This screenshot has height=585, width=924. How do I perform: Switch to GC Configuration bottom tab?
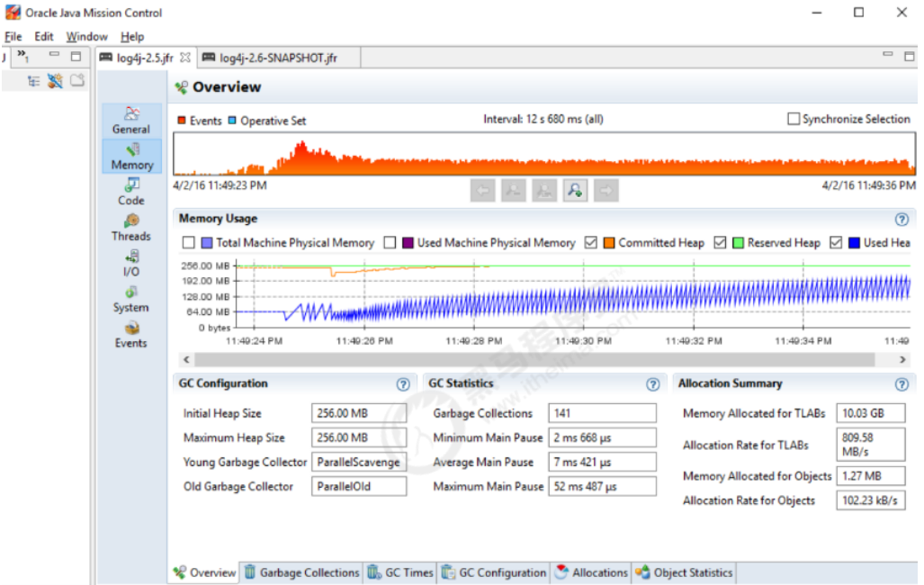click(x=495, y=572)
